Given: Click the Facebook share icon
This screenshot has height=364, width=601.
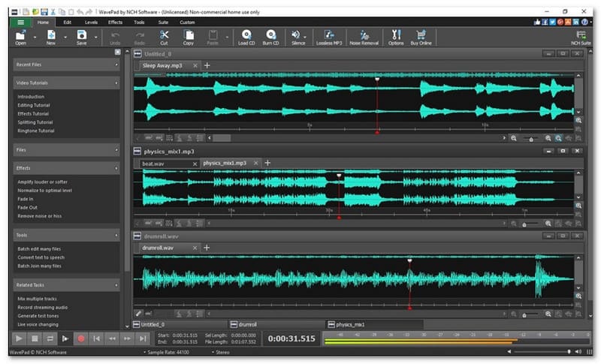Looking at the screenshot, I should coord(545,23).
